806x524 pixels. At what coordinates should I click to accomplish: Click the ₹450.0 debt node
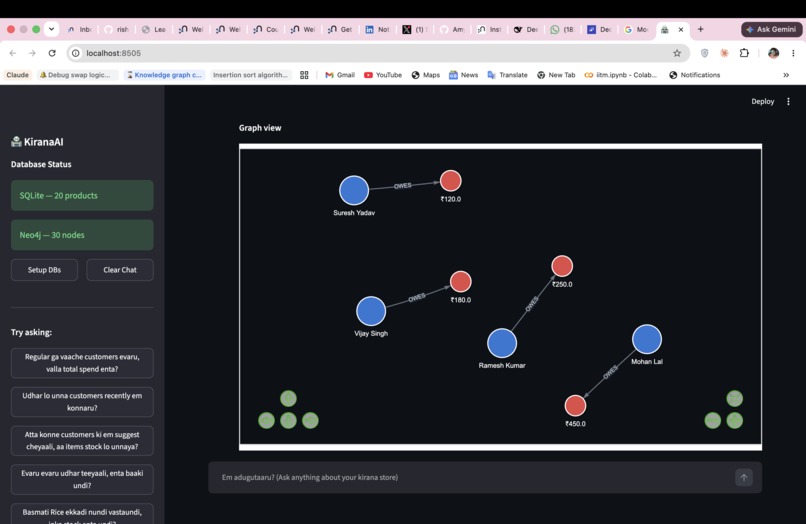click(575, 405)
